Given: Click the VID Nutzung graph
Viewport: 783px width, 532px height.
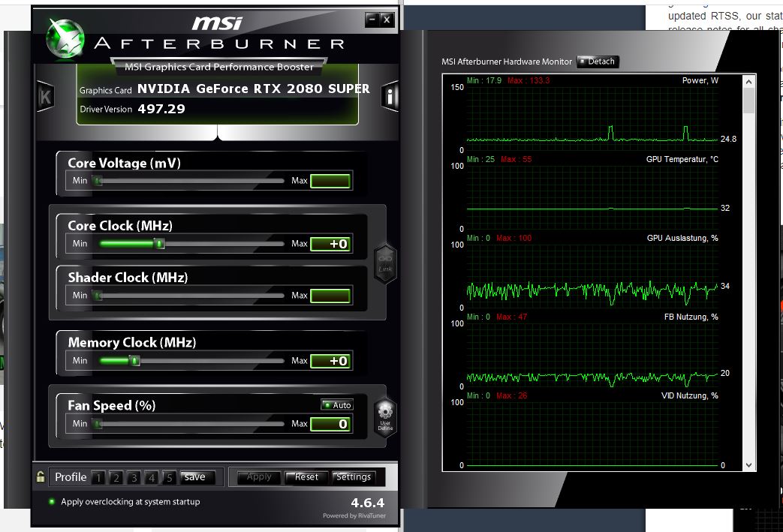Looking at the screenshot, I should click(592, 433).
